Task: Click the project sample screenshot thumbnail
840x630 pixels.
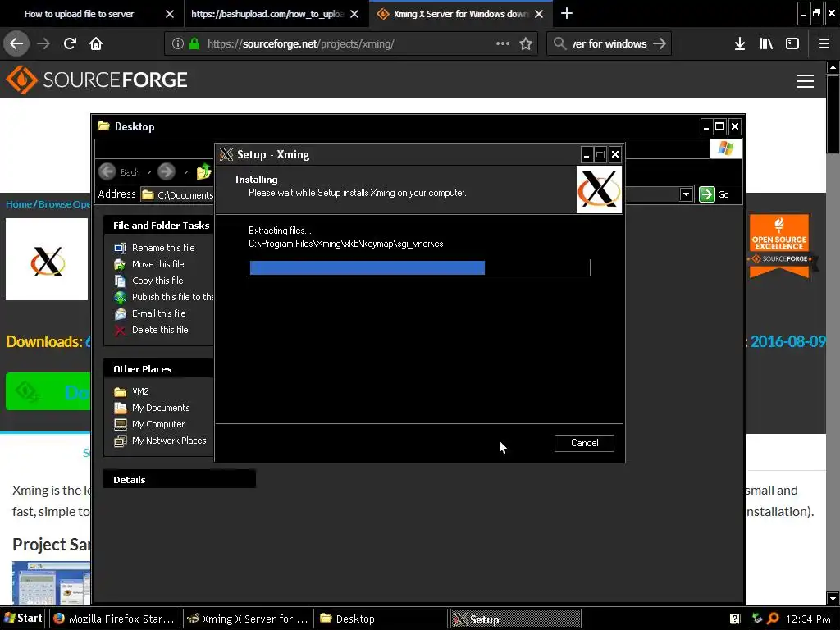Action: (52, 583)
